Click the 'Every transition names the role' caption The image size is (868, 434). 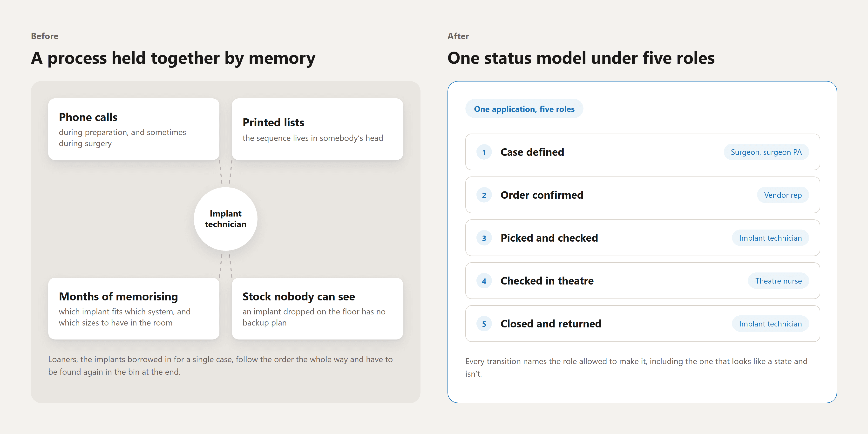(636, 367)
